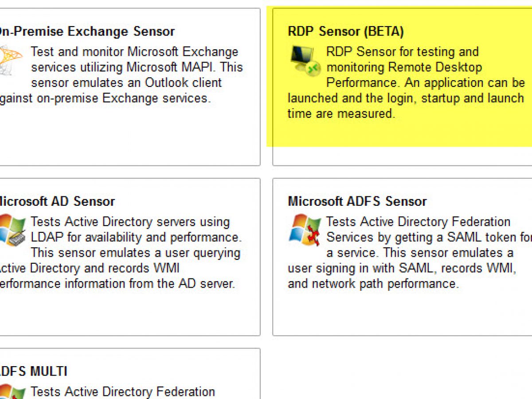Click empty space below AD Sensor description
This screenshot has width=532, height=399.
pos(129,313)
